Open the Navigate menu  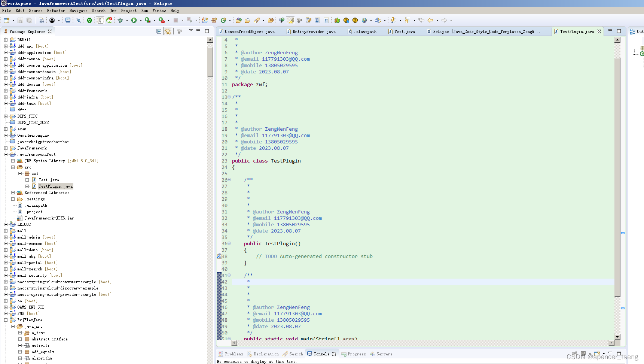[78, 10]
